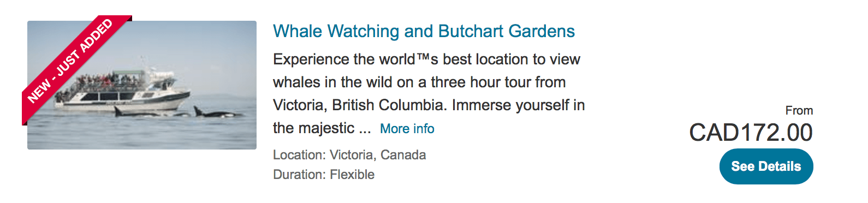
Task: Open the Whale Watching and Butchart Gardens title link
Action: (424, 31)
